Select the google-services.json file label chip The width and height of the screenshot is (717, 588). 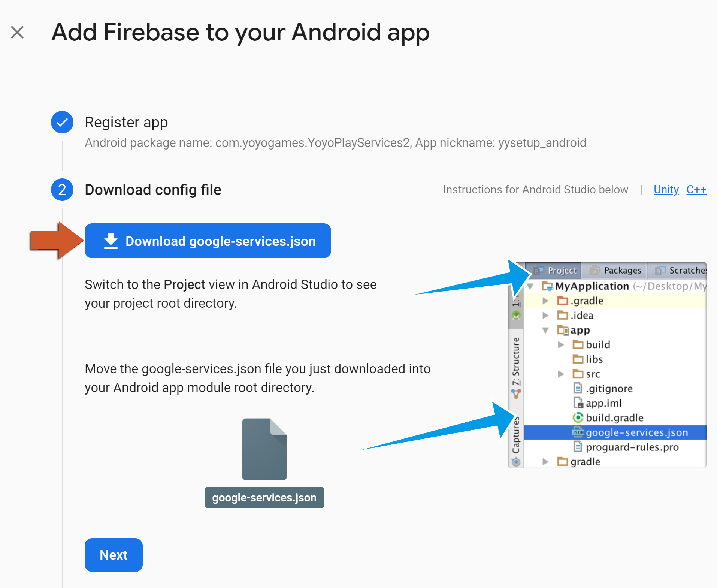pos(264,498)
